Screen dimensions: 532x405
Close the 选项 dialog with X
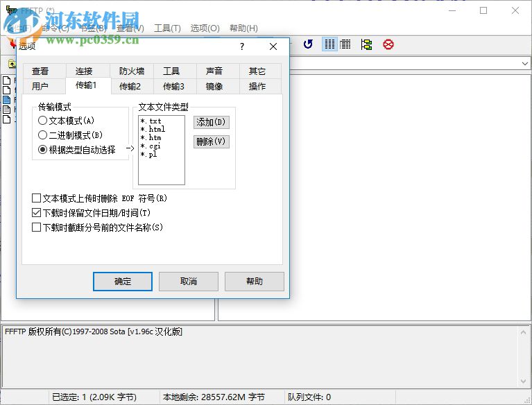pos(273,46)
